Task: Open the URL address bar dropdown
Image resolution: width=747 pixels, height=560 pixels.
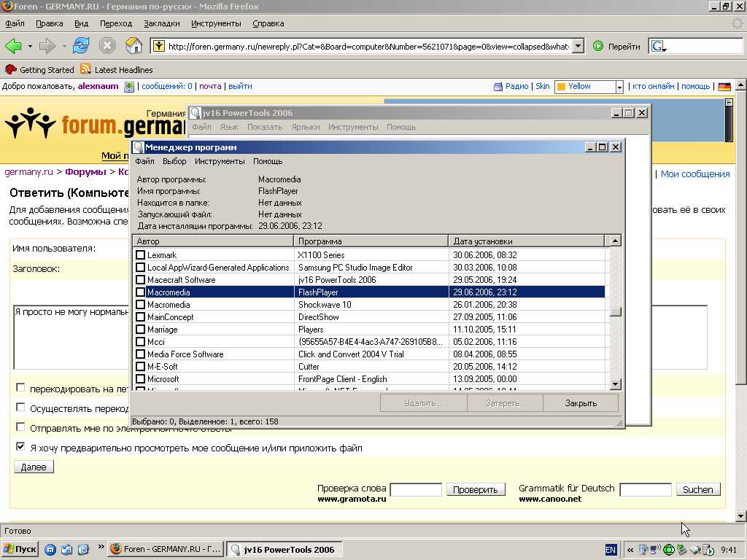Action: point(578,46)
